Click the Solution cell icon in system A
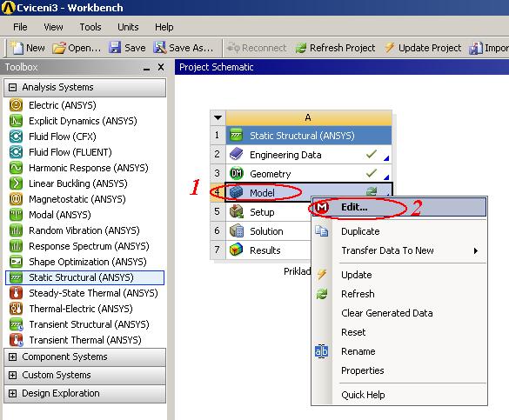This screenshot has width=509, height=420. click(237, 231)
